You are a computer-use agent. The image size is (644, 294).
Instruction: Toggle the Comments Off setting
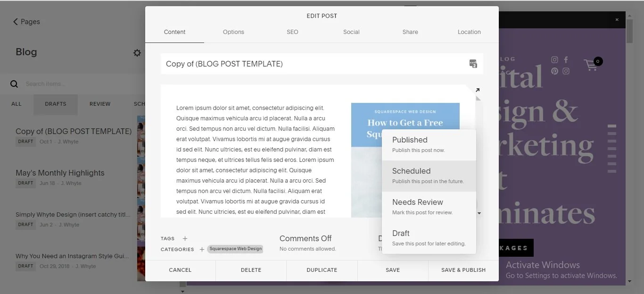click(308, 243)
